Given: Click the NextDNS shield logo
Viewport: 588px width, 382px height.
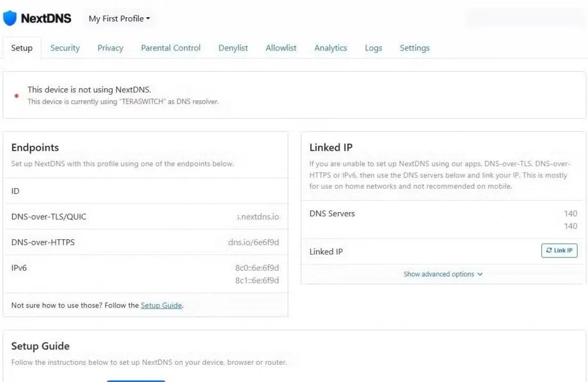Looking at the screenshot, I should (10, 18).
